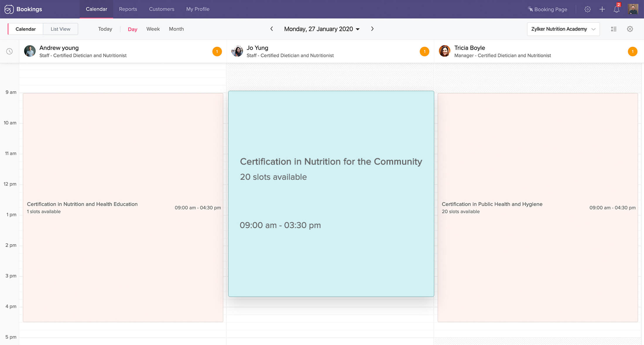Go to next day arrow
The width and height of the screenshot is (644, 345).
point(372,29)
